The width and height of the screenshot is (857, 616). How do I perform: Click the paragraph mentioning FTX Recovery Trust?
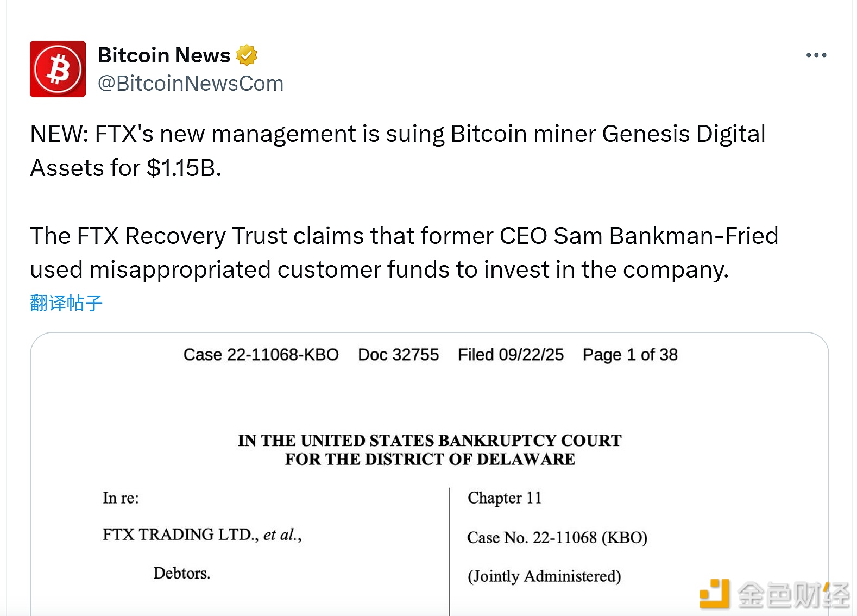click(x=404, y=253)
